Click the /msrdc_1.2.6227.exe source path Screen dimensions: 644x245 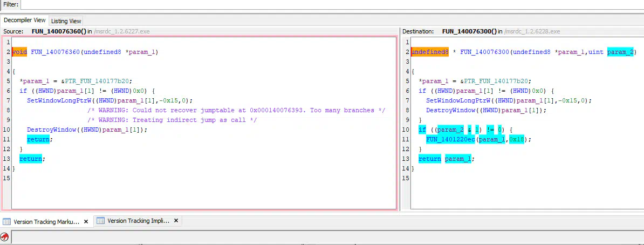click(122, 31)
